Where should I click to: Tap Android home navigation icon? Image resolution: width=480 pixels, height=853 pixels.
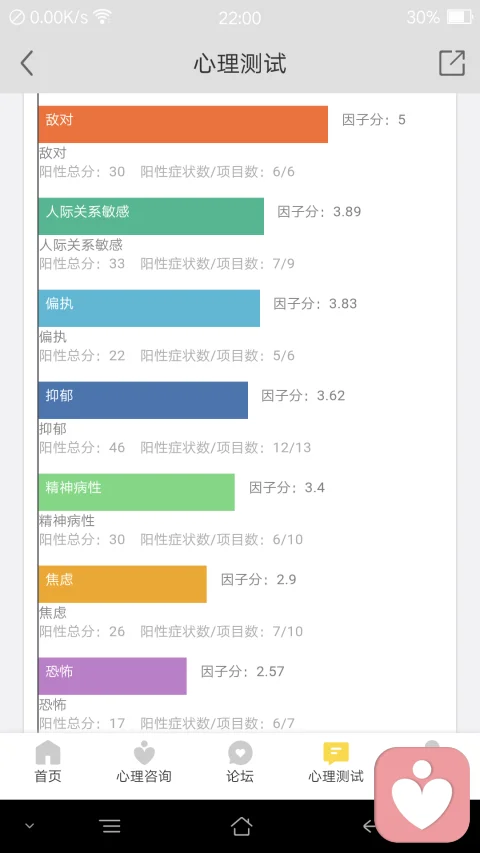click(241, 826)
